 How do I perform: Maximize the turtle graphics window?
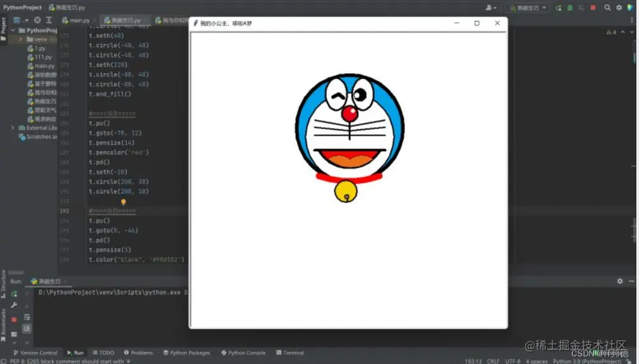pos(477,23)
